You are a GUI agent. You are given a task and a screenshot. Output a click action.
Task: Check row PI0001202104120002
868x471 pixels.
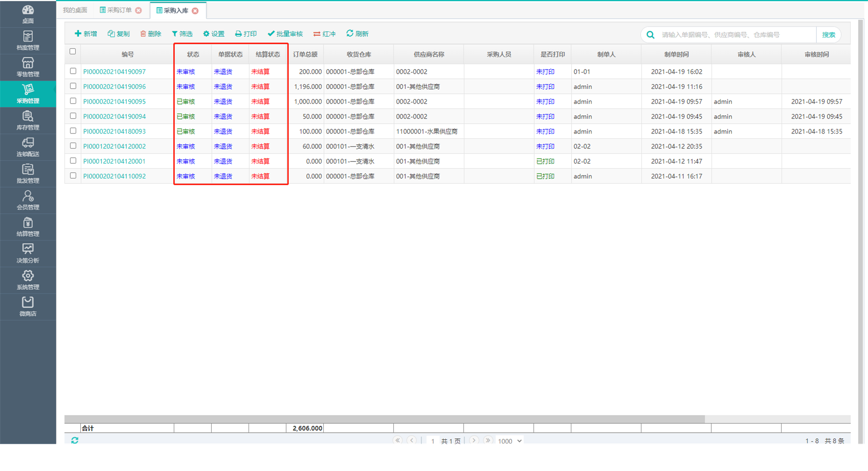click(73, 146)
